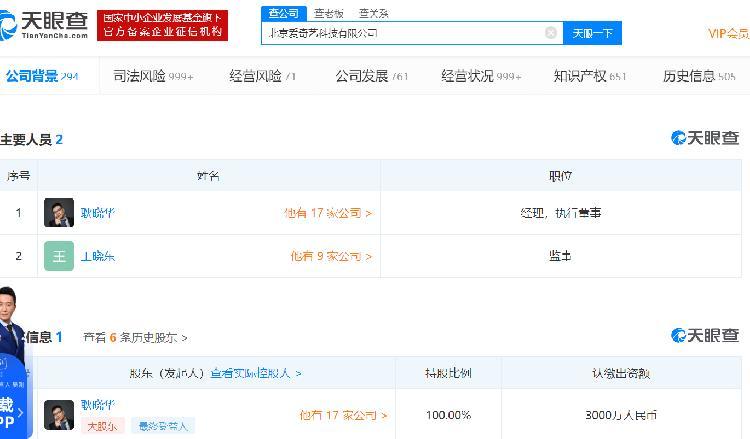Open 王晓东 name link in personnel table

[x=98, y=256]
